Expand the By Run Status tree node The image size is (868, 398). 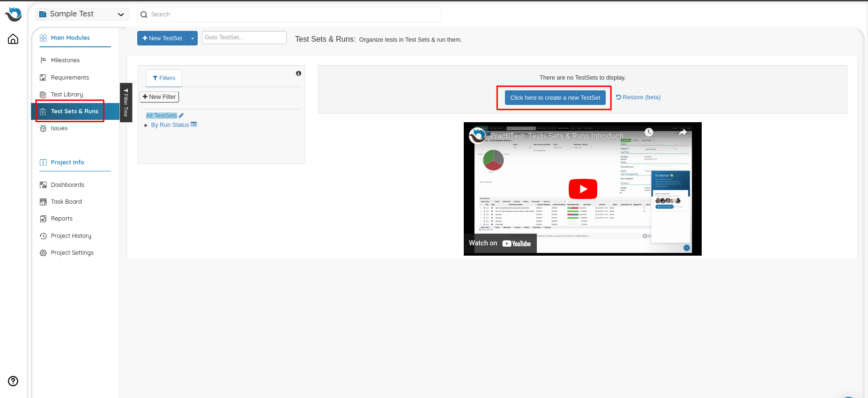pyautogui.click(x=146, y=125)
